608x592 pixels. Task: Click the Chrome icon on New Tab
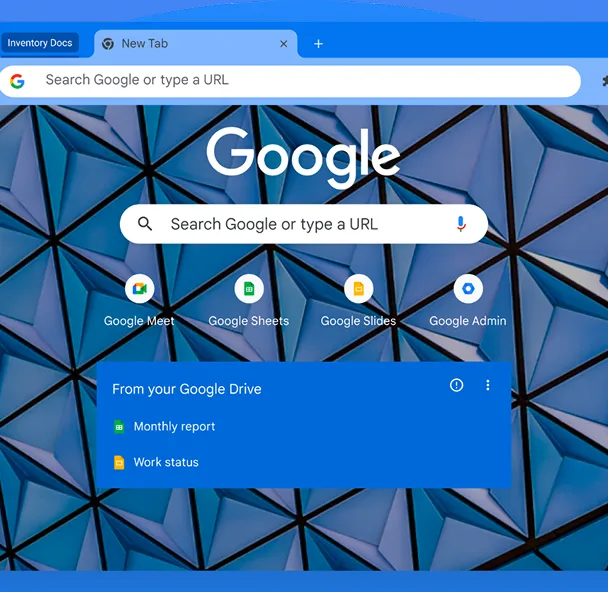(108, 44)
